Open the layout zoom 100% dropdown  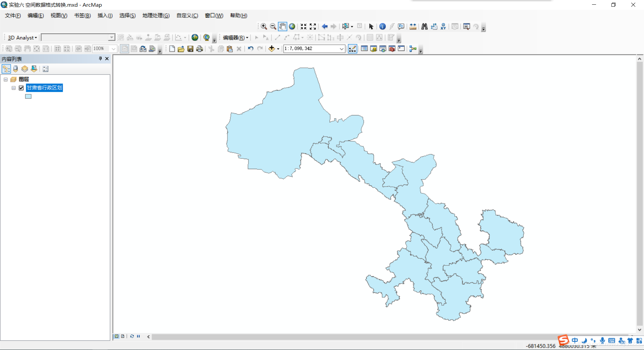(x=113, y=49)
